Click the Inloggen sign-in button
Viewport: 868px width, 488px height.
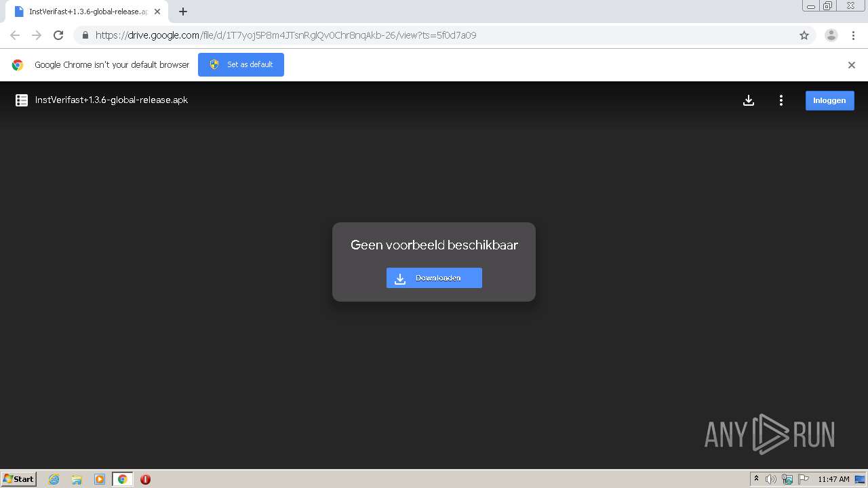tap(829, 100)
